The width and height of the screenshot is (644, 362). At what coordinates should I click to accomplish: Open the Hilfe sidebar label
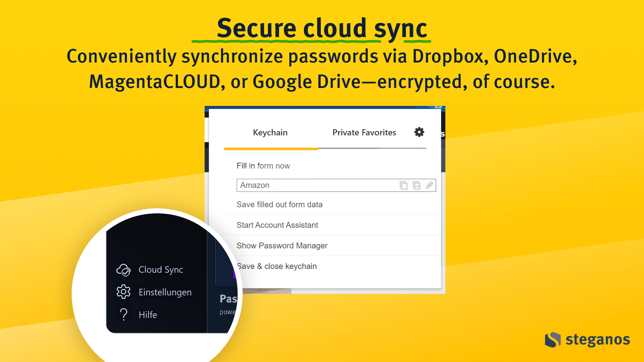148,315
